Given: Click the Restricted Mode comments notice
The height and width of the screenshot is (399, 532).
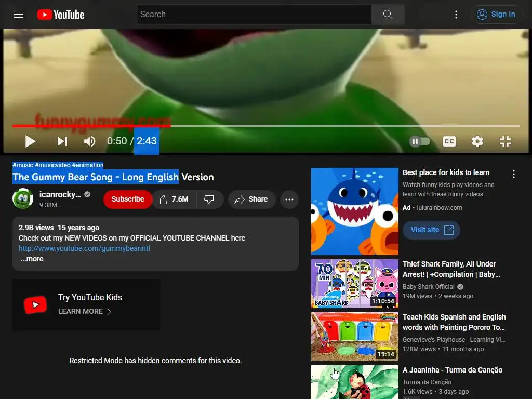Looking at the screenshot, I should 155,361.
